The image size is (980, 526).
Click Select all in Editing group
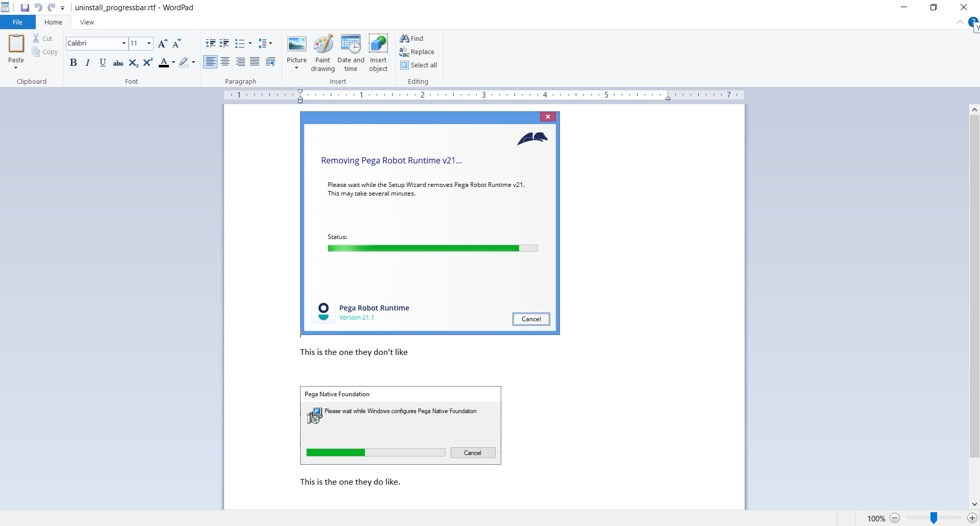pos(419,65)
